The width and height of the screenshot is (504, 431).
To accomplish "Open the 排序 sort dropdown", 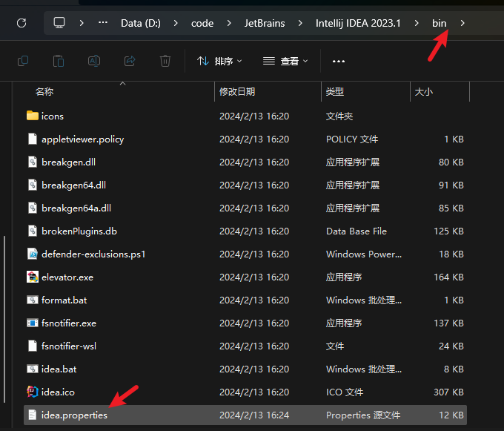I will (219, 61).
